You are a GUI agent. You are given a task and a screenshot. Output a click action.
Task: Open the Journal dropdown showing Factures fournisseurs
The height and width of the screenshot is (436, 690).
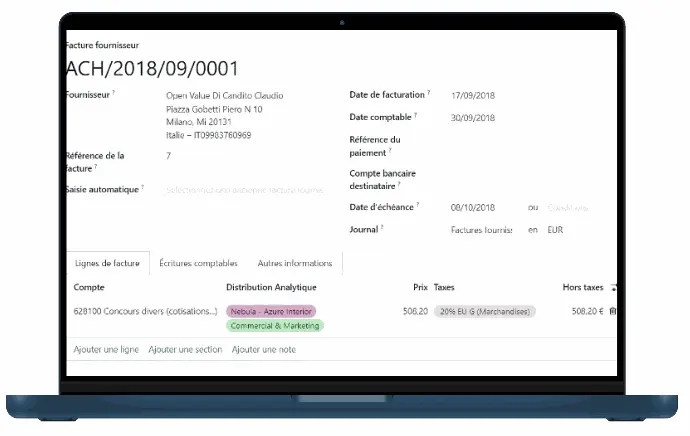(x=481, y=229)
